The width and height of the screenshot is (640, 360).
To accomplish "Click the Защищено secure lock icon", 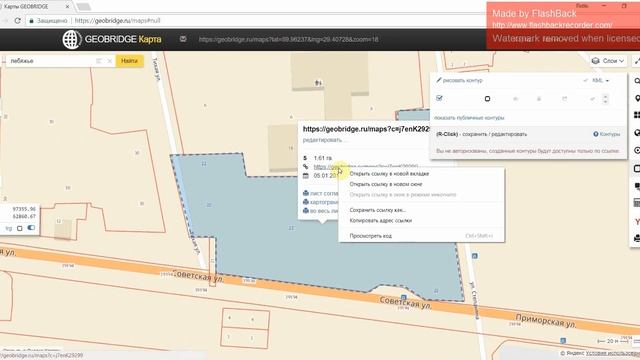I will [31, 21].
